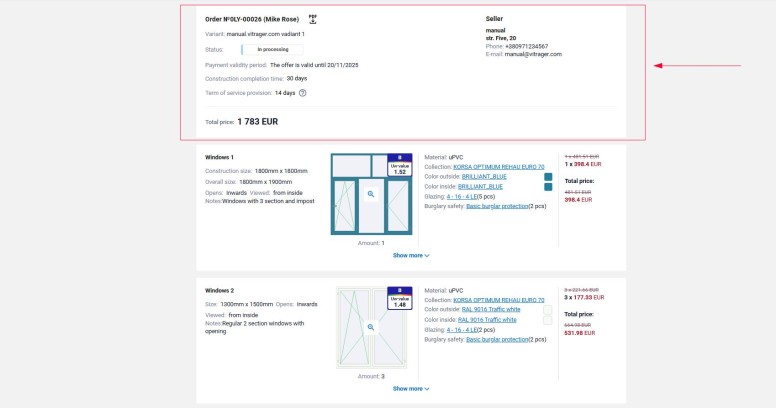776x408 pixels.
Task: Open KORSA OPTIMUM REHAU EURO 70 link for Windows 1
Action: click(498, 166)
